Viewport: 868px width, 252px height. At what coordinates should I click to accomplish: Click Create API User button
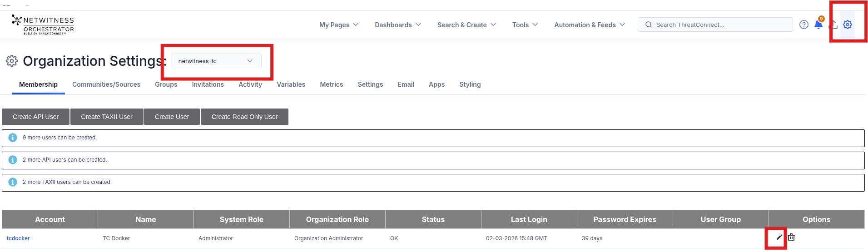[36, 117]
